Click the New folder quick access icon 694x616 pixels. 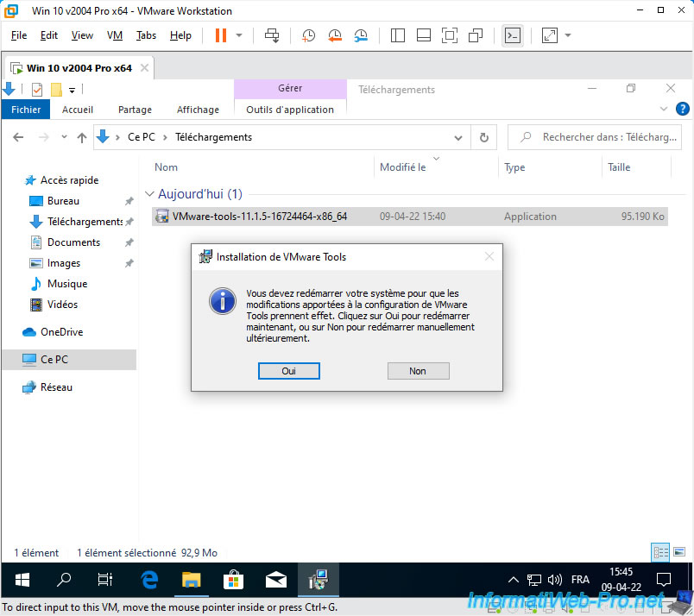[56, 90]
